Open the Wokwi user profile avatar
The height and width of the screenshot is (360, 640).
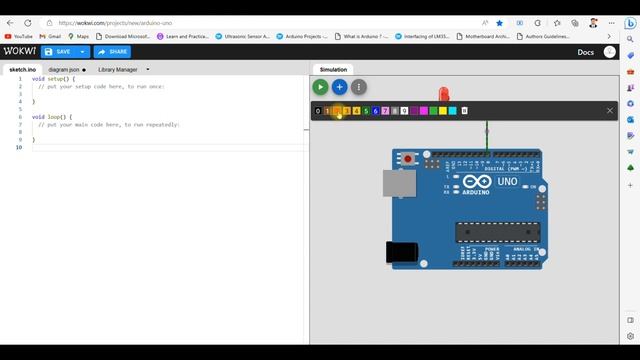click(609, 52)
